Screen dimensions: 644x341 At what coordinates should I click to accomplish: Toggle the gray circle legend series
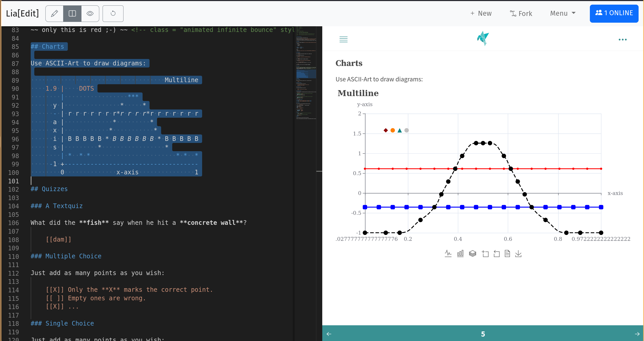(x=407, y=130)
